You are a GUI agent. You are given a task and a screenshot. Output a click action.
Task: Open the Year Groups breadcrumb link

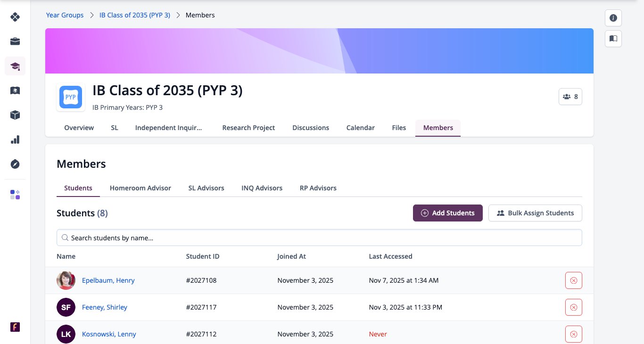65,15
